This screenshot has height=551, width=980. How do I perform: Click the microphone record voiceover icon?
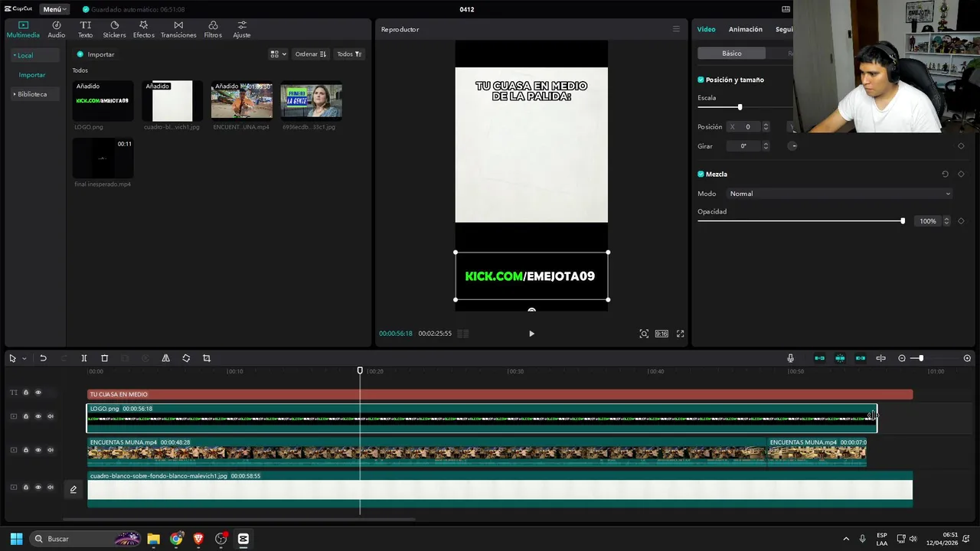pyautogui.click(x=791, y=358)
